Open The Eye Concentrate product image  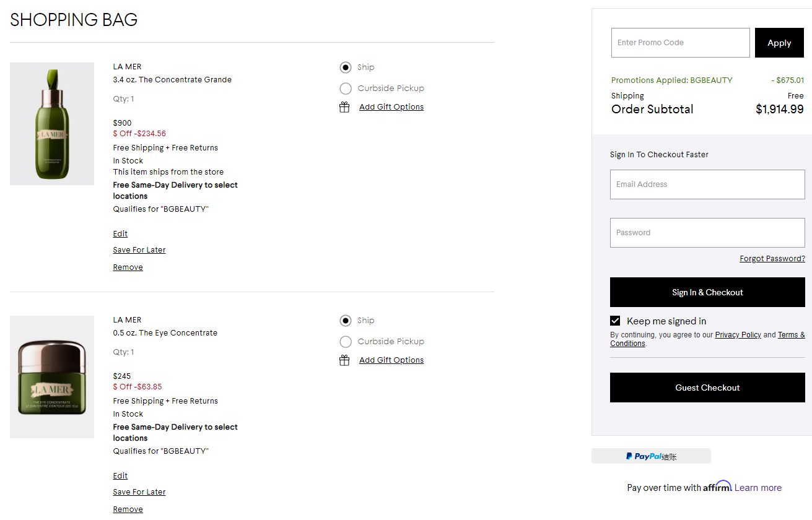52,377
